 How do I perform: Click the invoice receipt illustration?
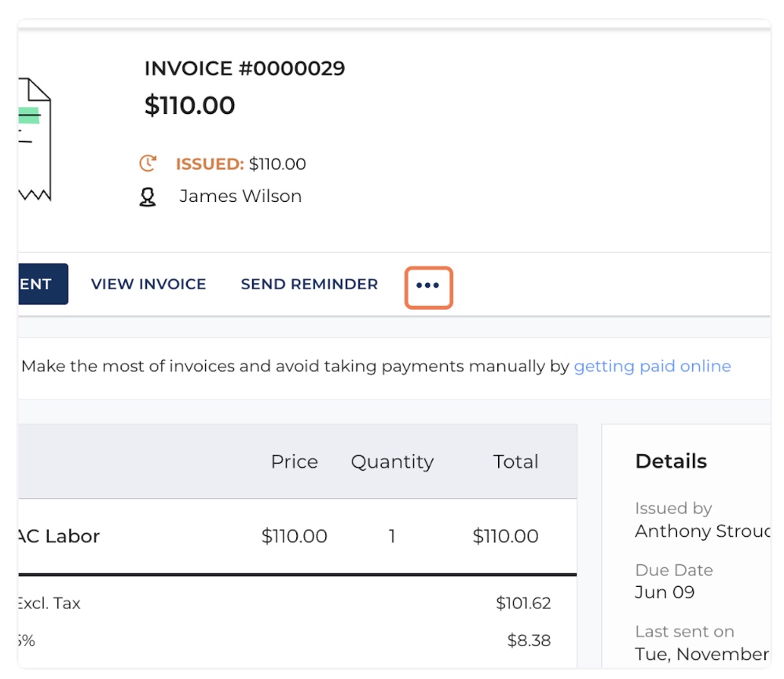[35, 139]
